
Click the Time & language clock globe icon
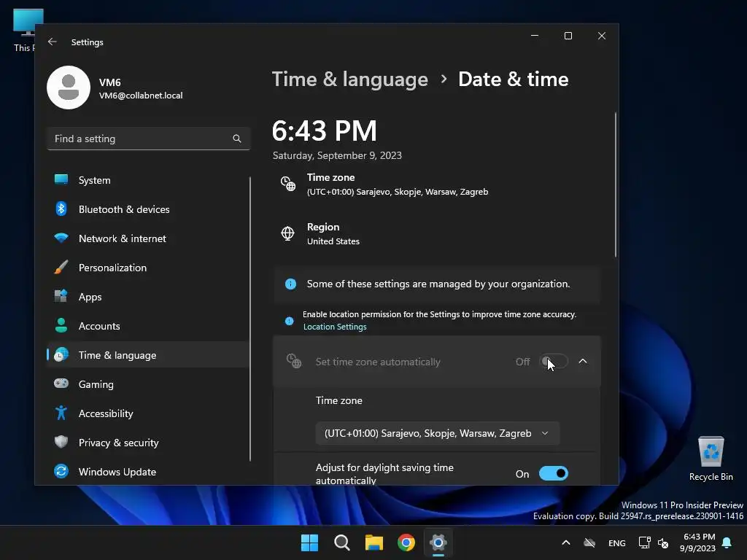tap(61, 355)
